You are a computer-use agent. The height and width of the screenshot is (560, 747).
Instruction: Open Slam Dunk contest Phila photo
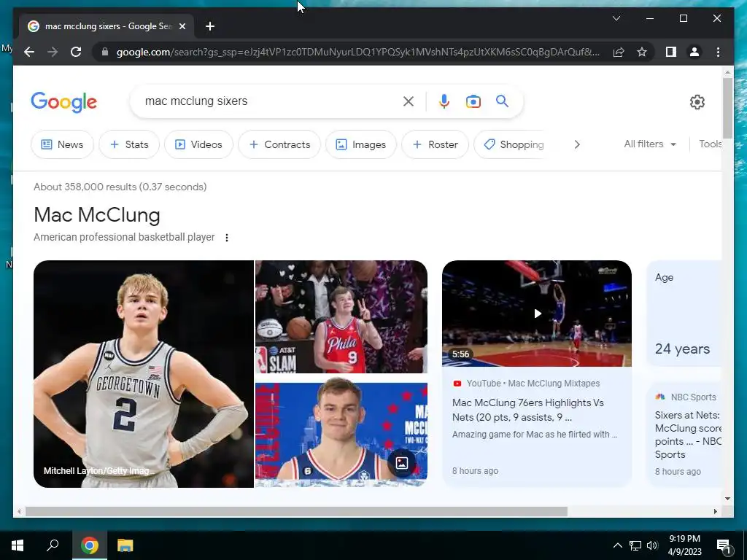[x=341, y=316]
